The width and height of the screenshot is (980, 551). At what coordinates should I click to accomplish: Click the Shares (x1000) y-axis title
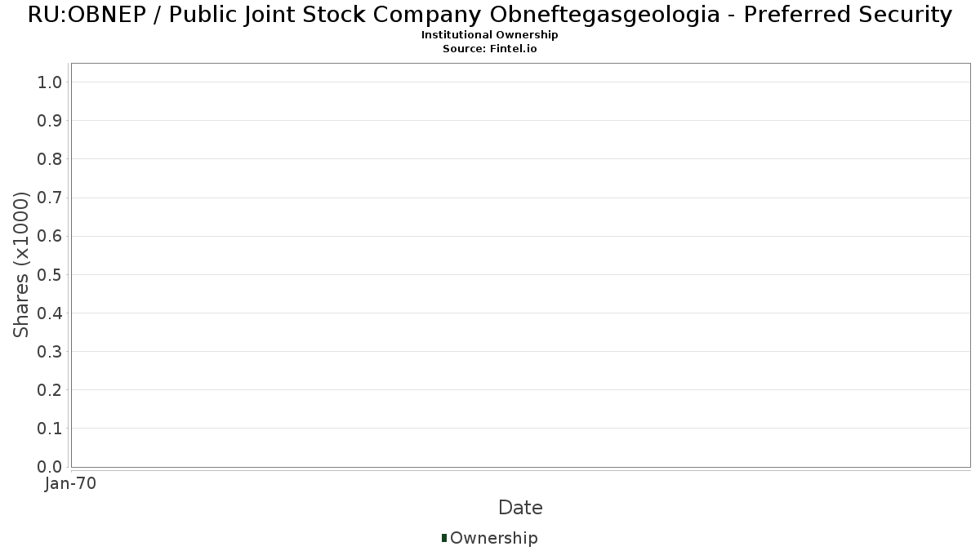[21, 264]
